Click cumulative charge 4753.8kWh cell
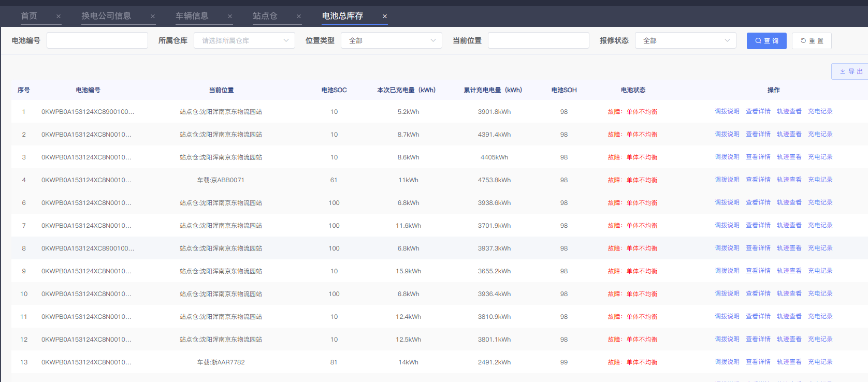This screenshot has height=382, width=868. (x=494, y=180)
